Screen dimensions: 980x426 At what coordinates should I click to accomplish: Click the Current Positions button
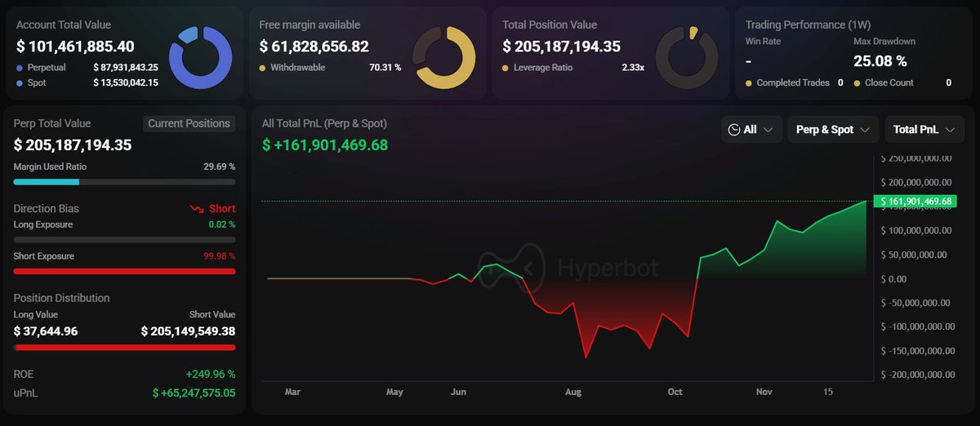(189, 123)
